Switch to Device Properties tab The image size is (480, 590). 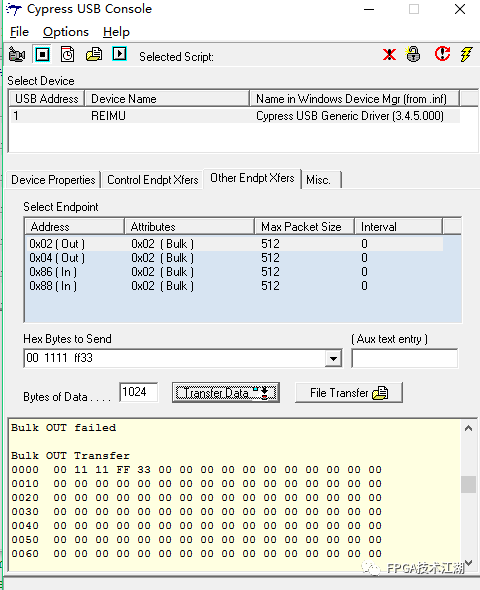[x=53, y=180]
